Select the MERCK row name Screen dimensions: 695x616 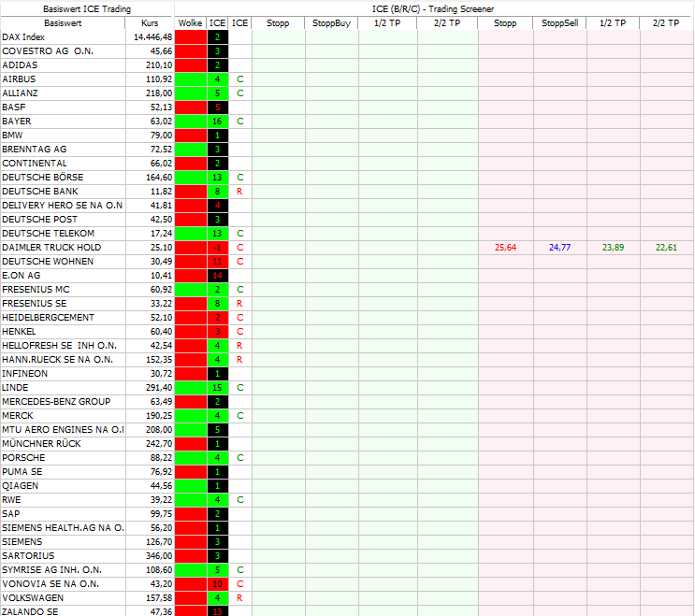[17, 416]
